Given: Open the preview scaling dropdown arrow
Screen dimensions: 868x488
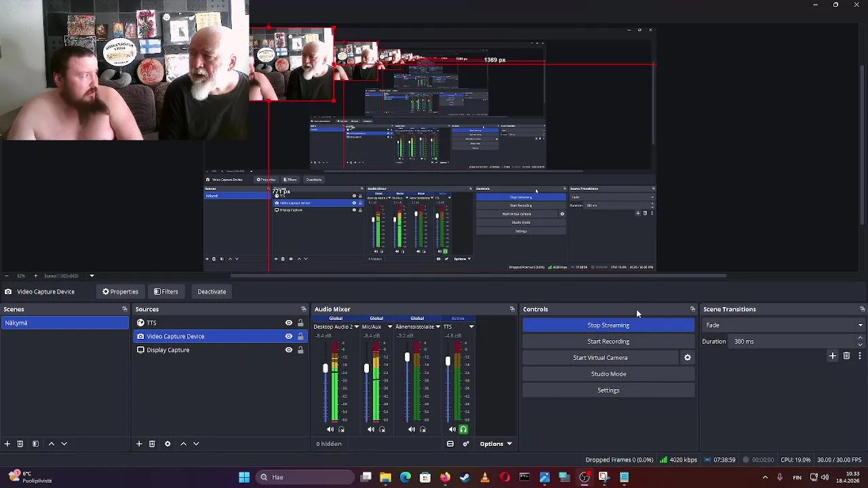Looking at the screenshot, I should [x=92, y=276].
